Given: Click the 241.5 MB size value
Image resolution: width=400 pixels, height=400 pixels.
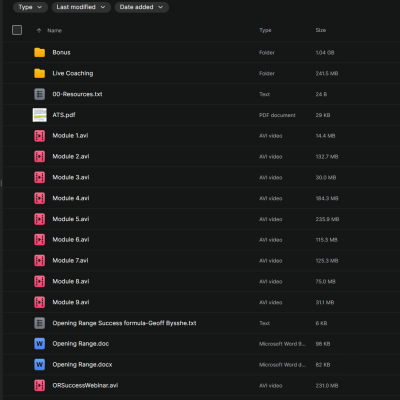Looking at the screenshot, I should point(327,73).
